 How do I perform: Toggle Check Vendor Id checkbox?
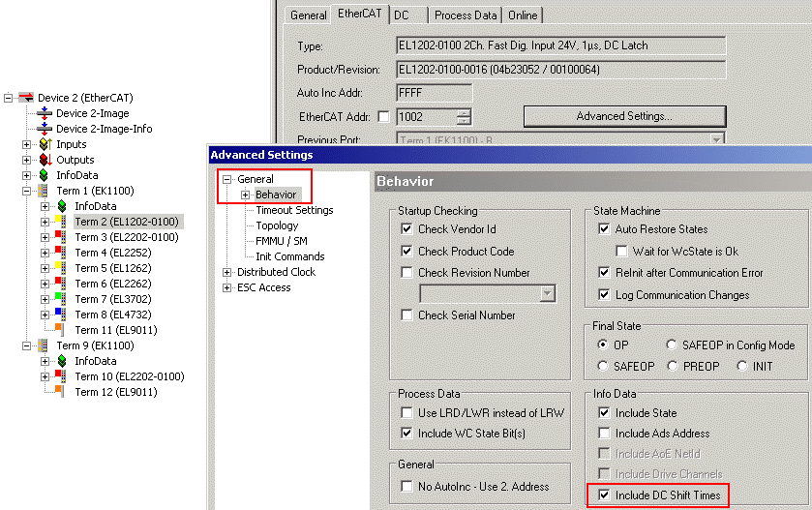[x=407, y=228]
